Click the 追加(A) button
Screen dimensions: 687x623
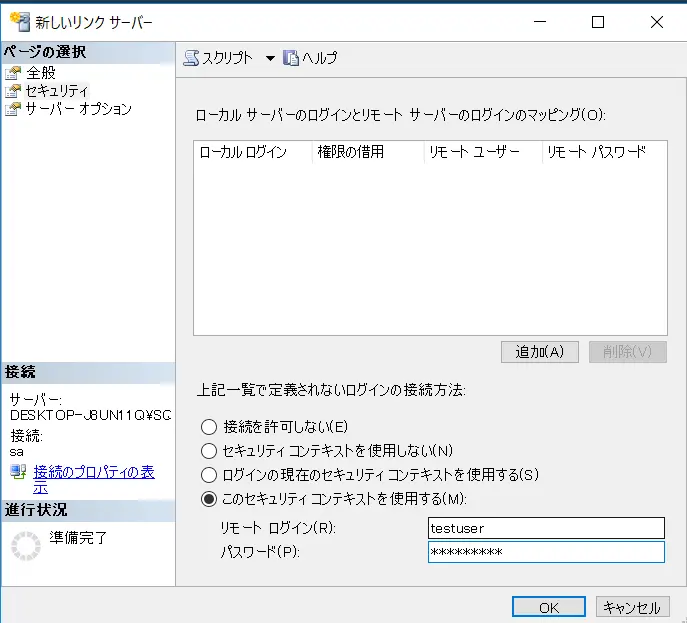click(540, 352)
